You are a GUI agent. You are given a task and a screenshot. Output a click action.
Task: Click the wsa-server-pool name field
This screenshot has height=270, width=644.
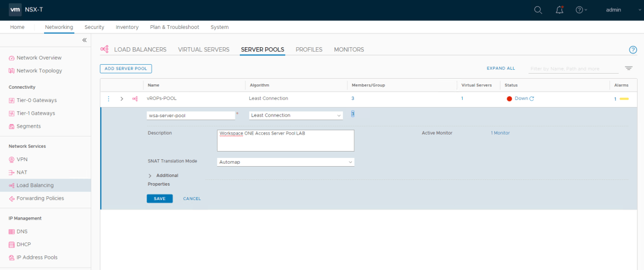tap(190, 115)
